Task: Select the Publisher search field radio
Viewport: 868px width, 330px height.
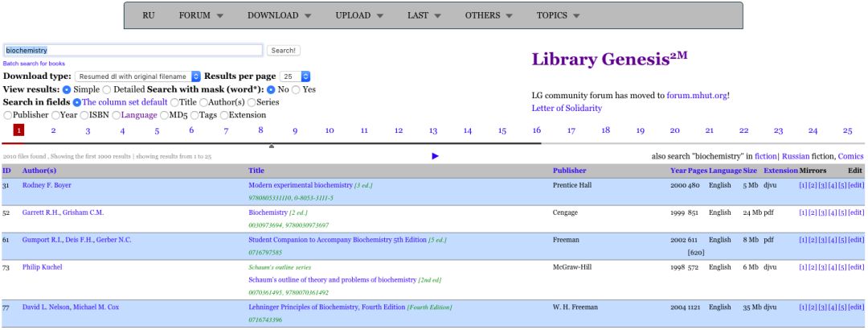Action: pyautogui.click(x=8, y=115)
